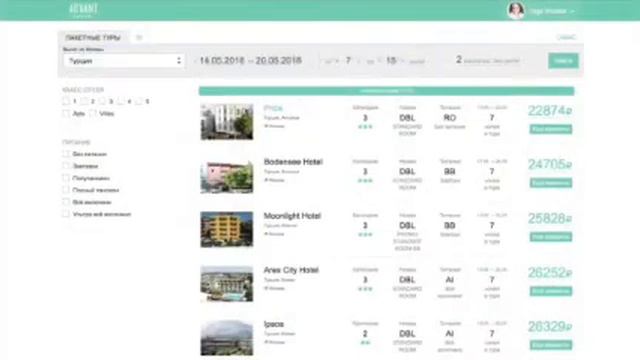The height and width of the screenshot is (360, 640).
Task: Open date range 14.05.2018 – 20.05.2018 picker
Action: point(250,60)
